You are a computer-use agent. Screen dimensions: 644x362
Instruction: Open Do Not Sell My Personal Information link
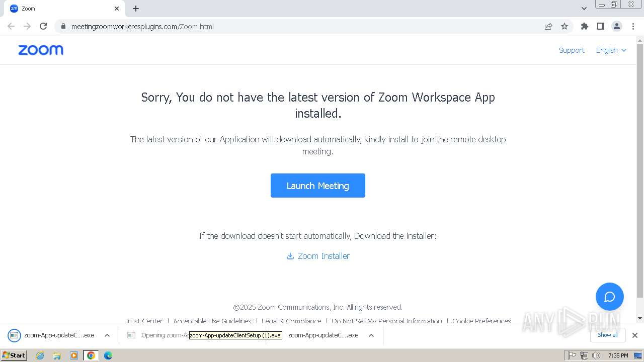pos(387,321)
